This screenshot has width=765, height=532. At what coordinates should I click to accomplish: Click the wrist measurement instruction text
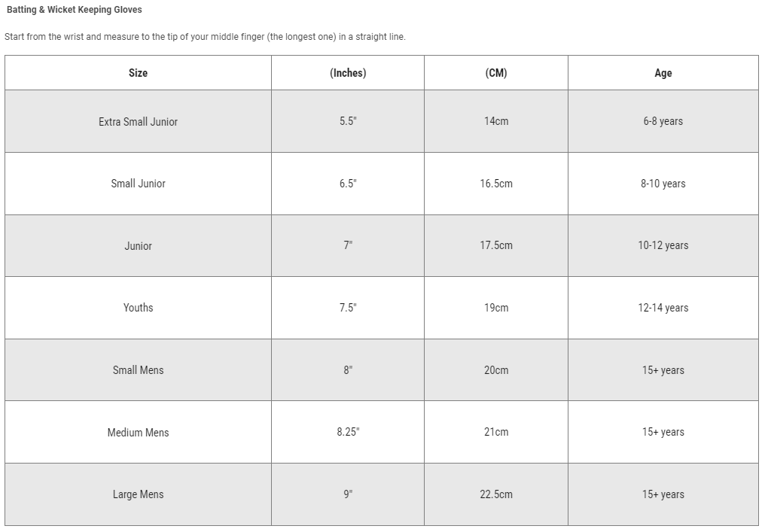205,37
